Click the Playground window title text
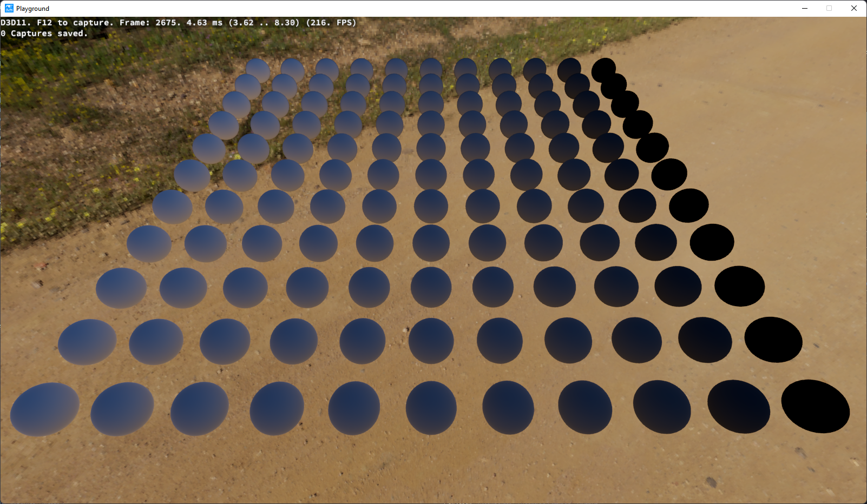The height and width of the screenshot is (504, 867). click(x=32, y=9)
